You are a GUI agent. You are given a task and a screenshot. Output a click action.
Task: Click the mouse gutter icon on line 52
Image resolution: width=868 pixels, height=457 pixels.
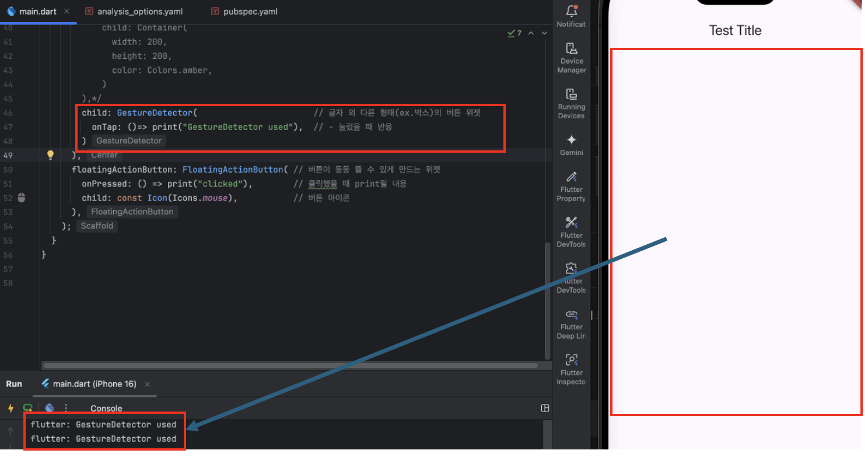click(22, 198)
